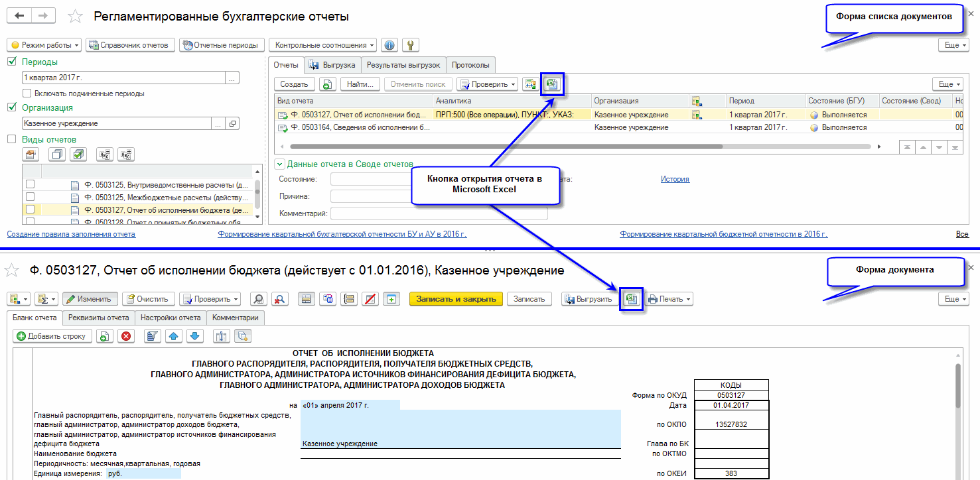980x480 pixels.
Task: Click expand groups icon with plus
Action: coord(126,154)
